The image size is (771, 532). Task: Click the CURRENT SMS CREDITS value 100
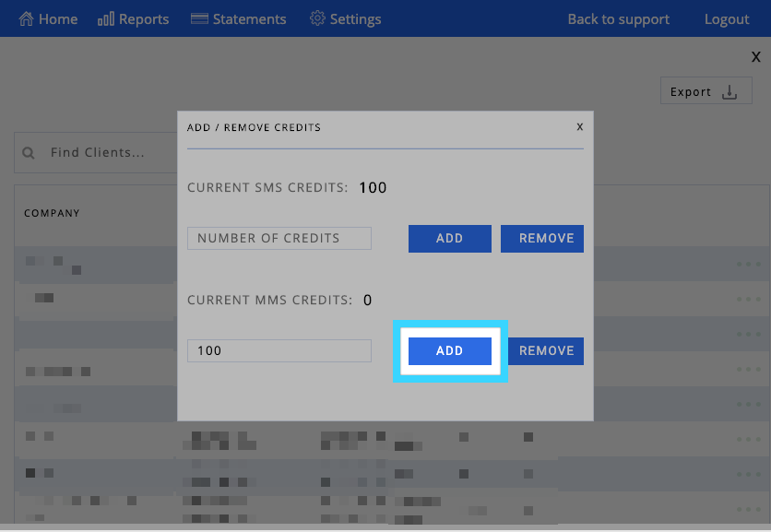tap(373, 188)
